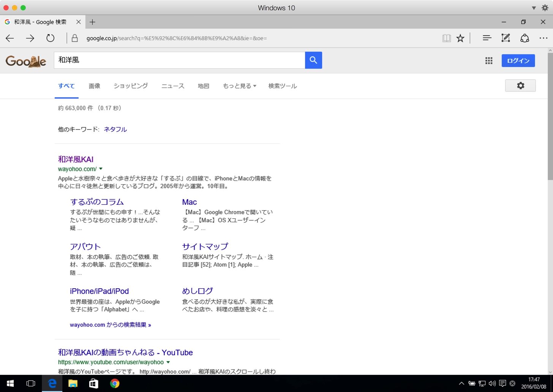Click the padlock icon in the address bar
This screenshot has width=553, height=392.
click(x=75, y=38)
